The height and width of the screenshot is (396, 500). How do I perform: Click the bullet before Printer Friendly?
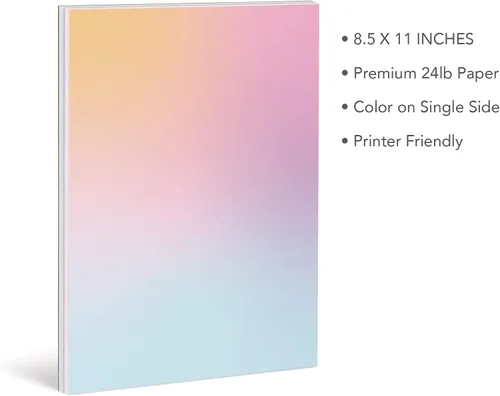pyautogui.click(x=345, y=141)
